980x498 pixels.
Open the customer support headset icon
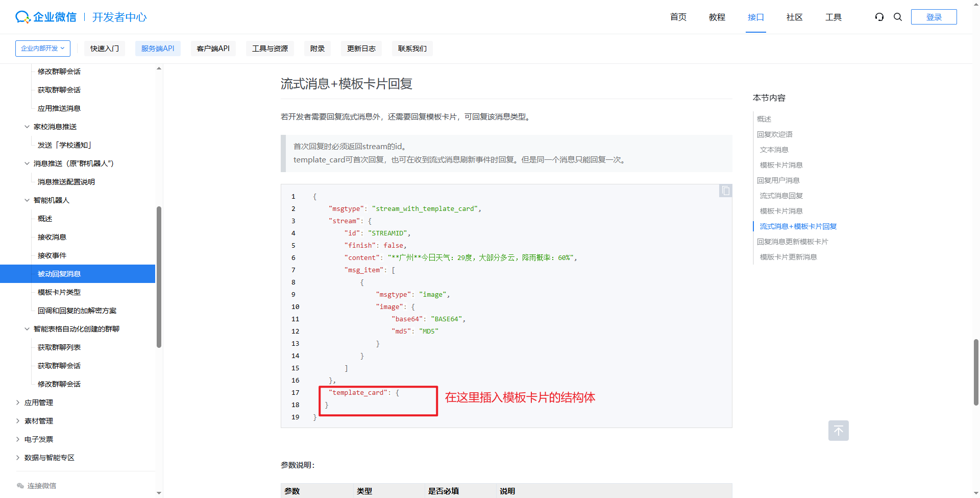pyautogui.click(x=879, y=17)
